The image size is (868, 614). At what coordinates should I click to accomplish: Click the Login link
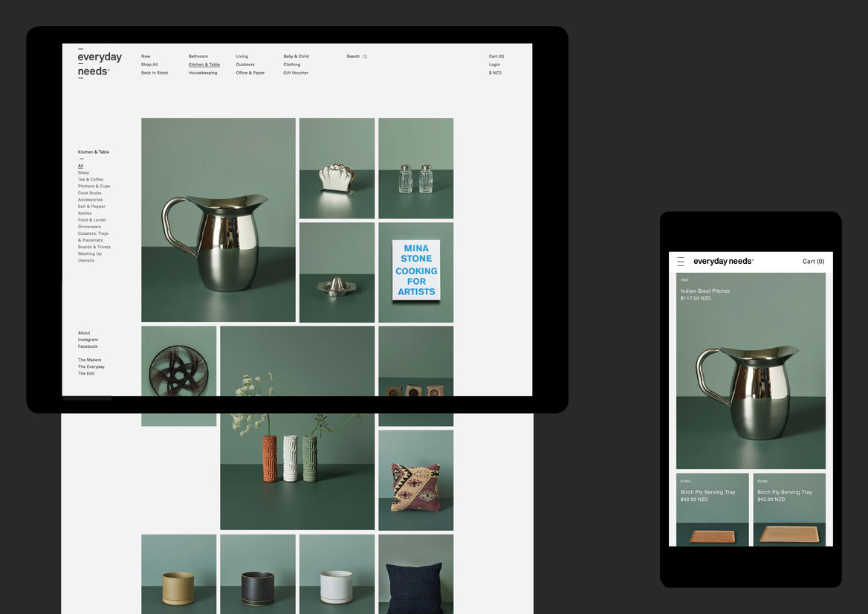coord(494,65)
